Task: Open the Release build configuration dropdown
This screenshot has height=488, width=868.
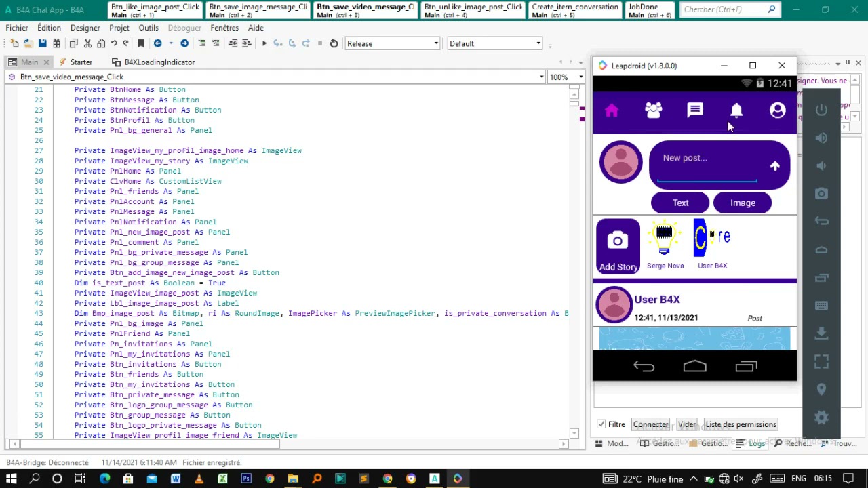Action: (393, 43)
